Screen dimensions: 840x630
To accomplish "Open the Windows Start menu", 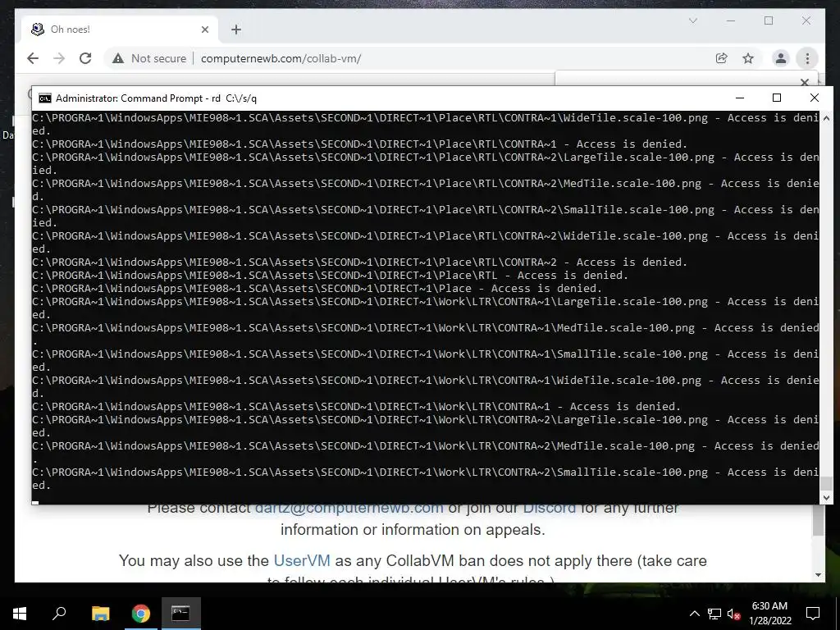I will pyautogui.click(x=20, y=614).
